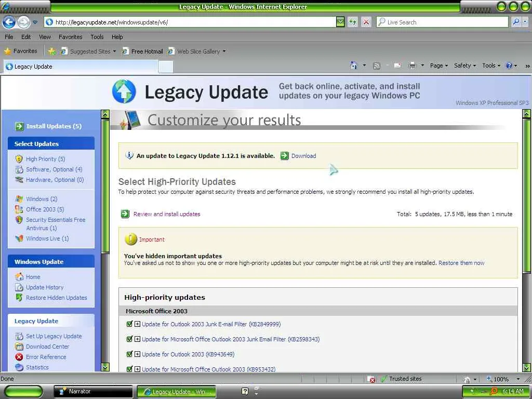Click the Stop loading red X icon
Image resolution: width=532 pixels, height=399 pixels.
pos(366,22)
